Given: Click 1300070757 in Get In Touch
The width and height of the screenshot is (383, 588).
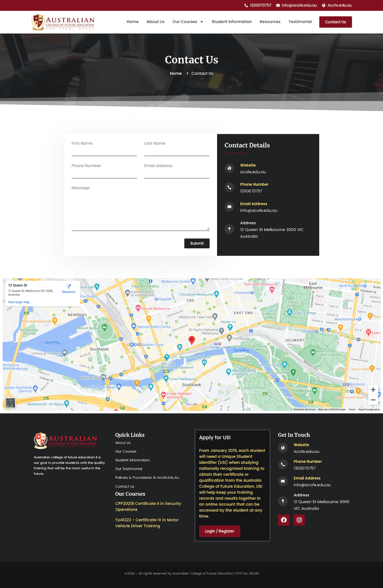Looking at the screenshot, I should pos(304,468).
